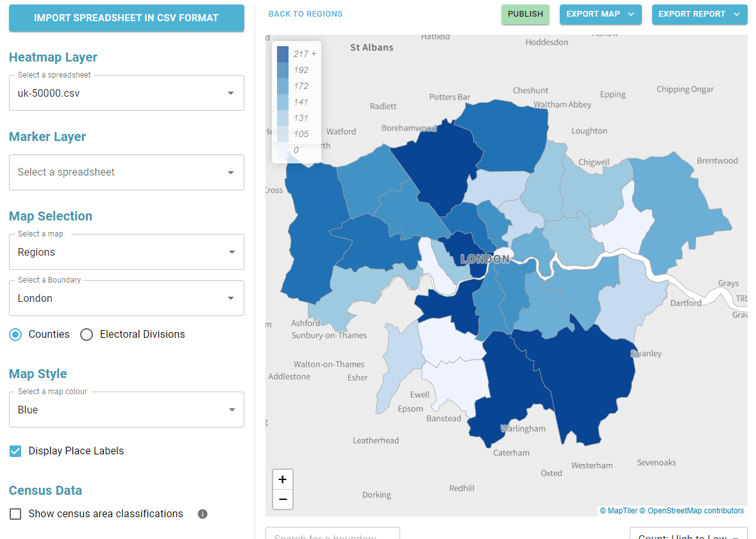The image size is (756, 539).
Task: Zoom out on the map
Action: (282, 499)
